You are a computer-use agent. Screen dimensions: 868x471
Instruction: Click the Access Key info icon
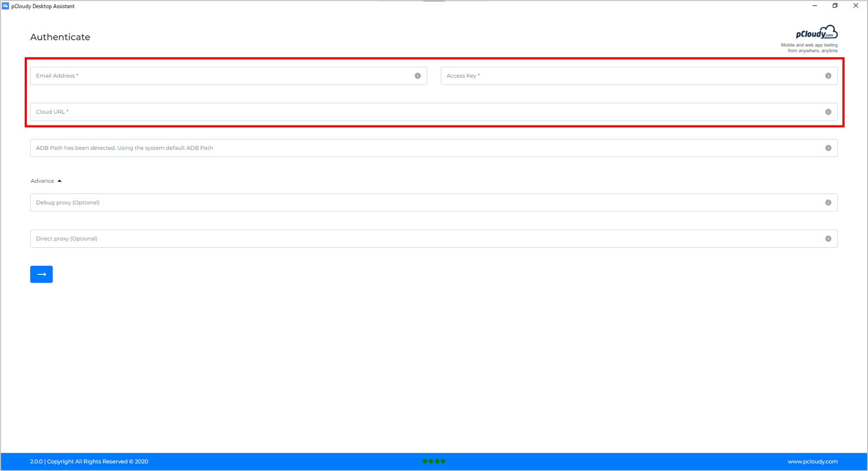tap(828, 76)
